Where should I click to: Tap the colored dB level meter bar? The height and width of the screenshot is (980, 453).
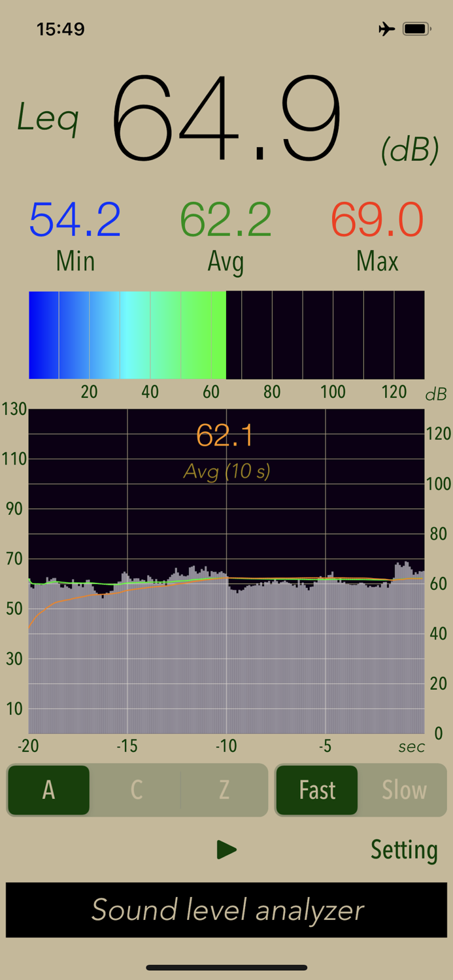click(226, 335)
